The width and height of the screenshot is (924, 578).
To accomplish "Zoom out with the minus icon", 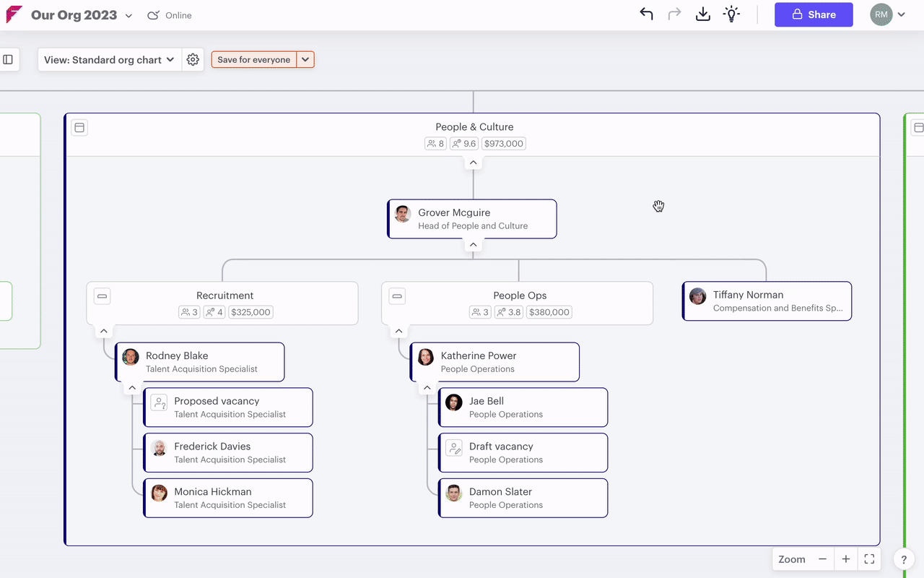I will [822, 559].
